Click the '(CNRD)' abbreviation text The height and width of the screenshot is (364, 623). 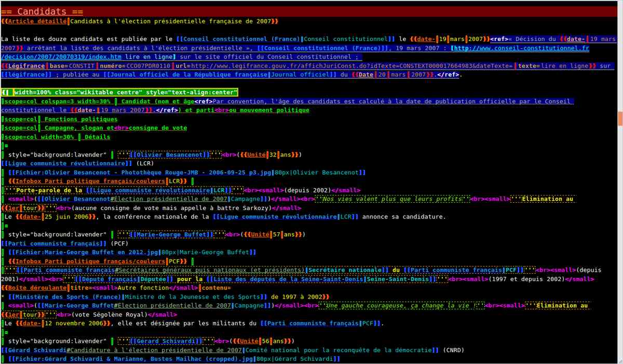(x=453, y=350)
